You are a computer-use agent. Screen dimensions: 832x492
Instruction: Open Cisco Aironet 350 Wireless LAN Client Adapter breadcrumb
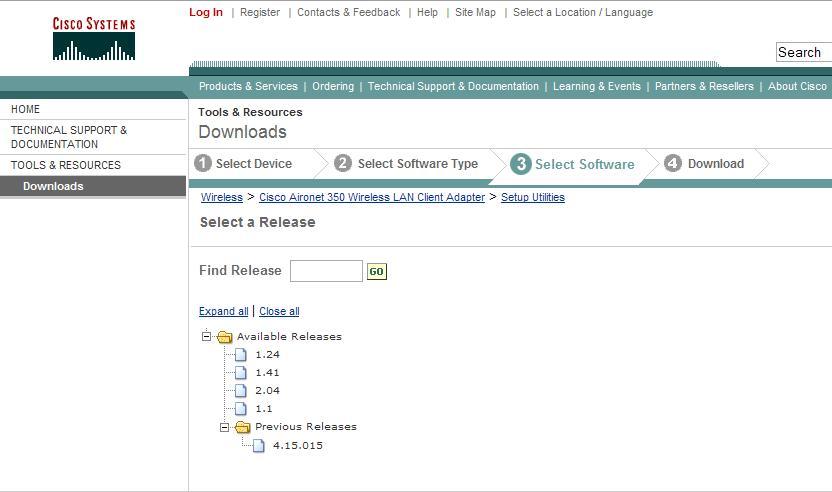click(372, 197)
